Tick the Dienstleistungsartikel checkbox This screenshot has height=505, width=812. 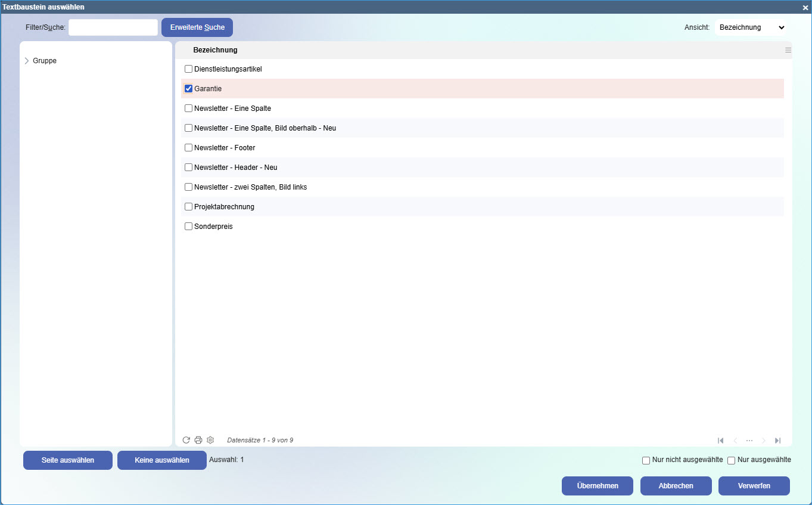[x=189, y=69]
